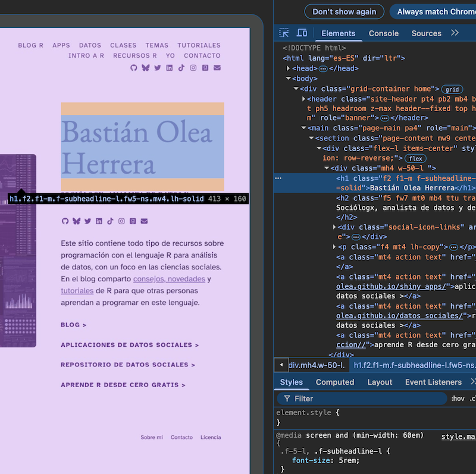Viewport: 476px width, 474px height.
Task: Expand the social-icon-links div node
Action: [x=334, y=227]
